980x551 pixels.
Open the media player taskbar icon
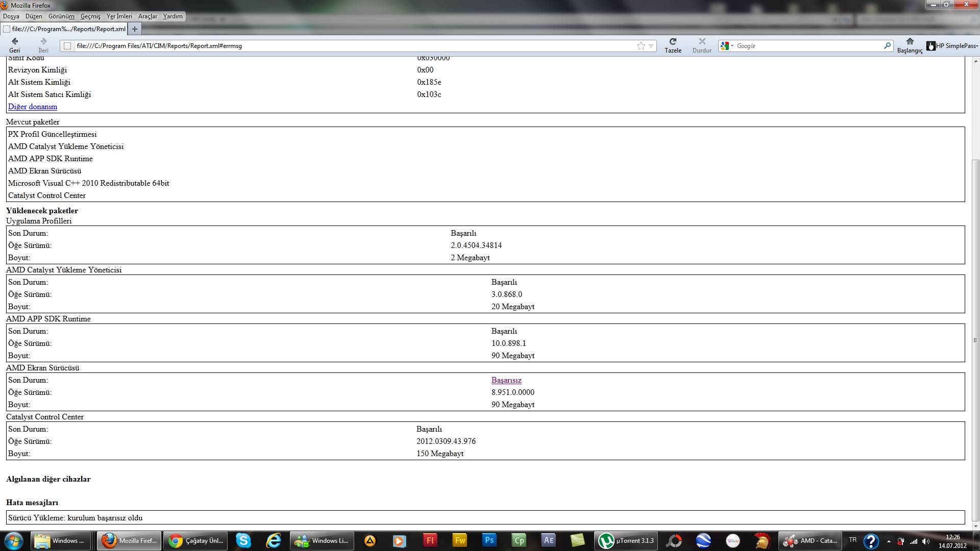pos(400,541)
